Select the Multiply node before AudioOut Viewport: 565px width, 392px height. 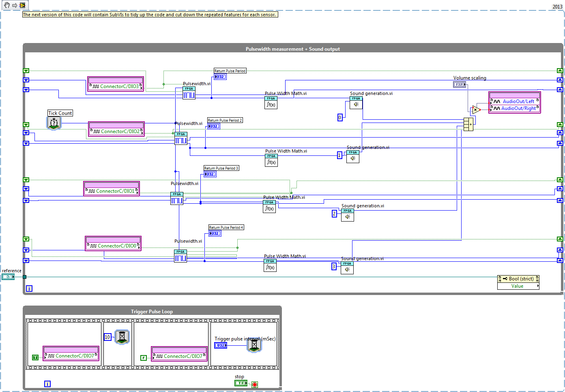click(x=476, y=110)
